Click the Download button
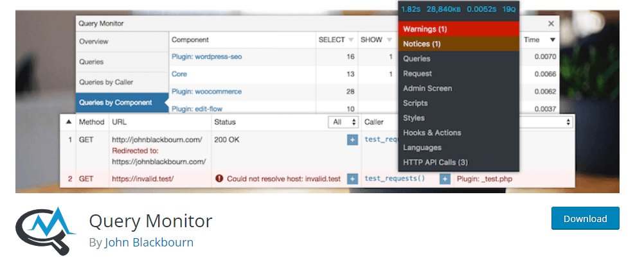Image resolution: width=644 pixels, height=267 pixels. 585,219
